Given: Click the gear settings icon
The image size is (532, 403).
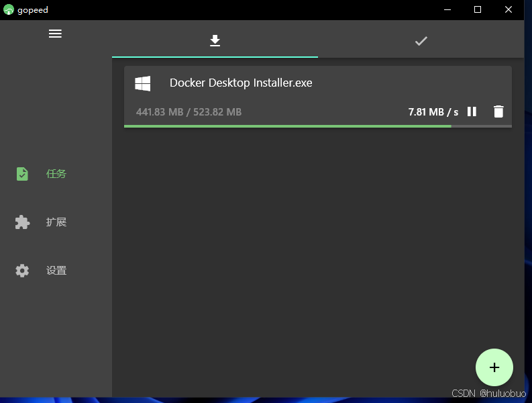Looking at the screenshot, I should [x=22, y=271].
